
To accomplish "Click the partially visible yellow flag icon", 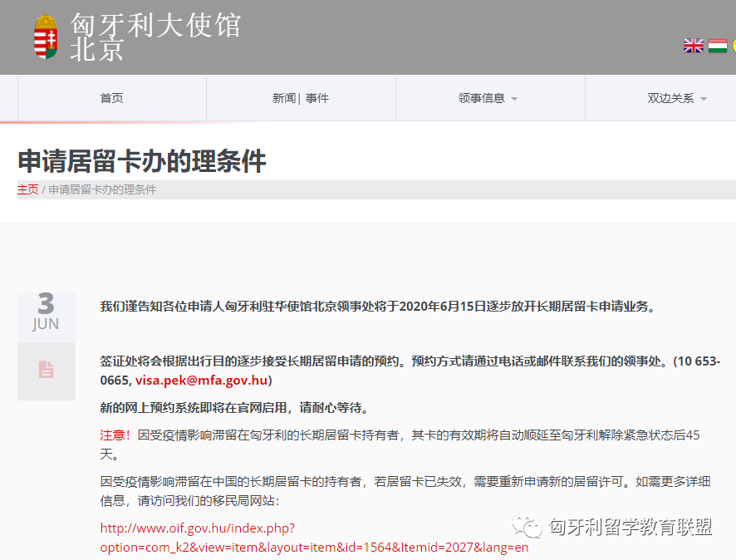I will 734,46.
